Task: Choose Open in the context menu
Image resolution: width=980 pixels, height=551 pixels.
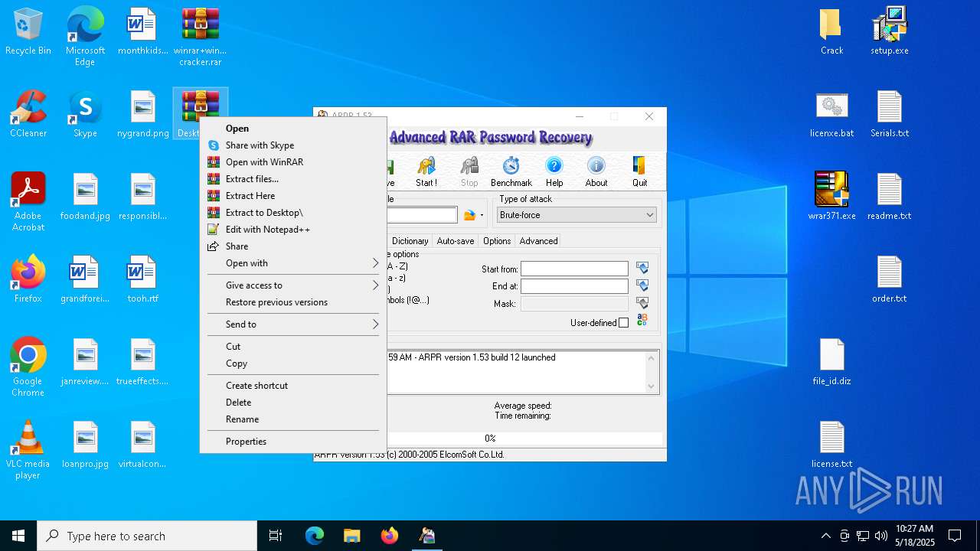Action: click(293, 129)
